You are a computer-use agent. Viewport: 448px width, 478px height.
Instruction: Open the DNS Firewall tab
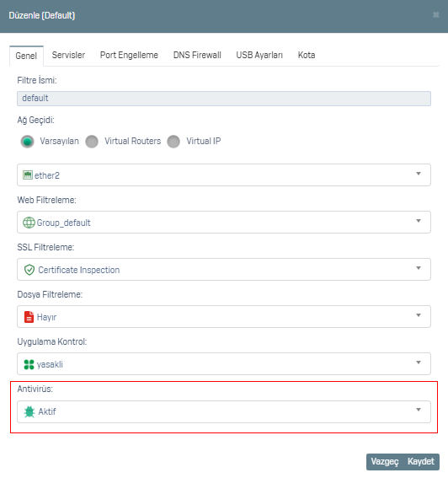pyautogui.click(x=197, y=55)
